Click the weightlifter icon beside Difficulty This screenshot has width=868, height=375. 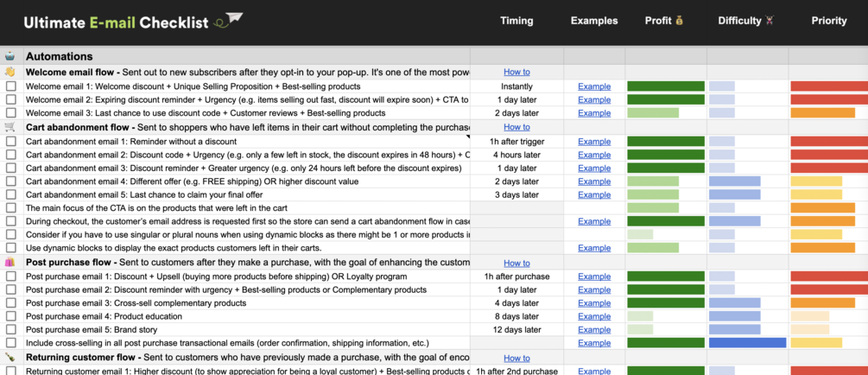pos(770,21)
